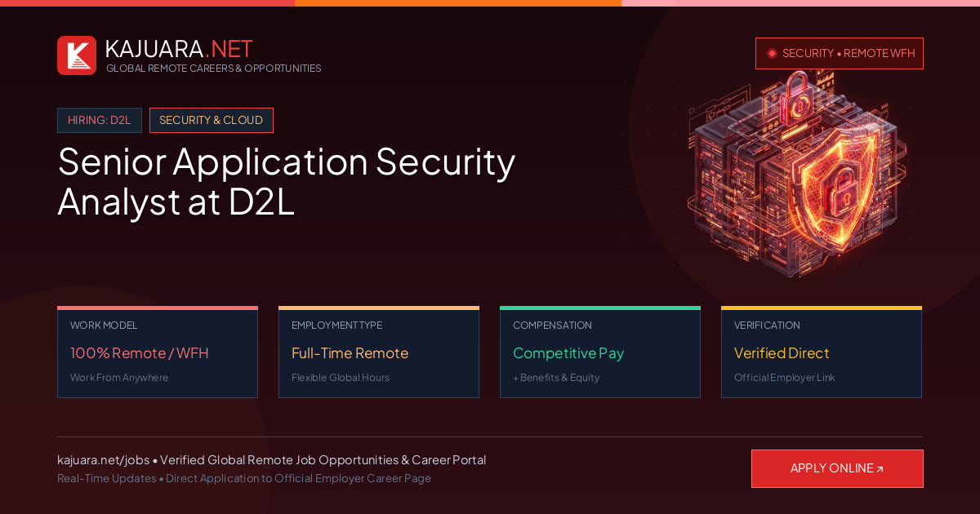Click the '+ Benefits & Equity' caption
The width and height of the screenshot is (980, 514).
point(556,378)
